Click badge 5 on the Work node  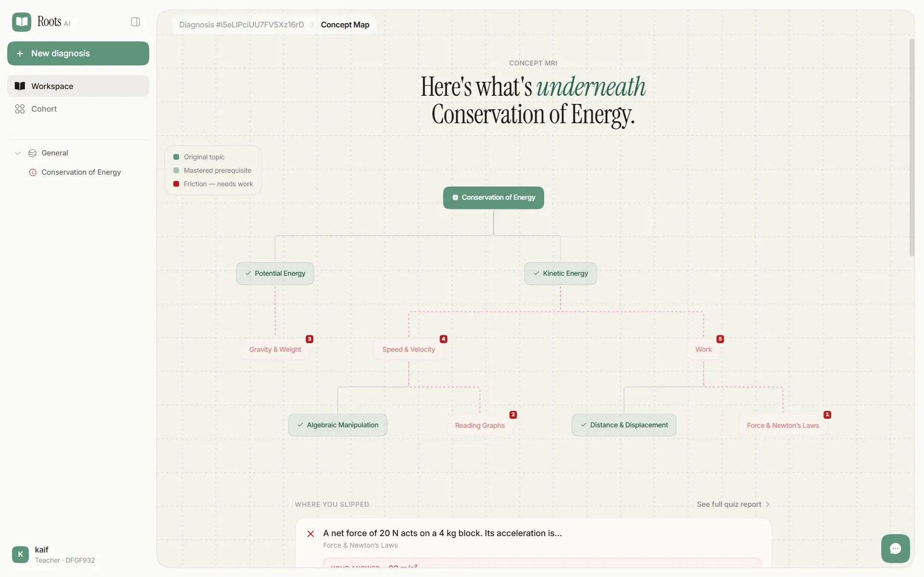tap(720, 339)
